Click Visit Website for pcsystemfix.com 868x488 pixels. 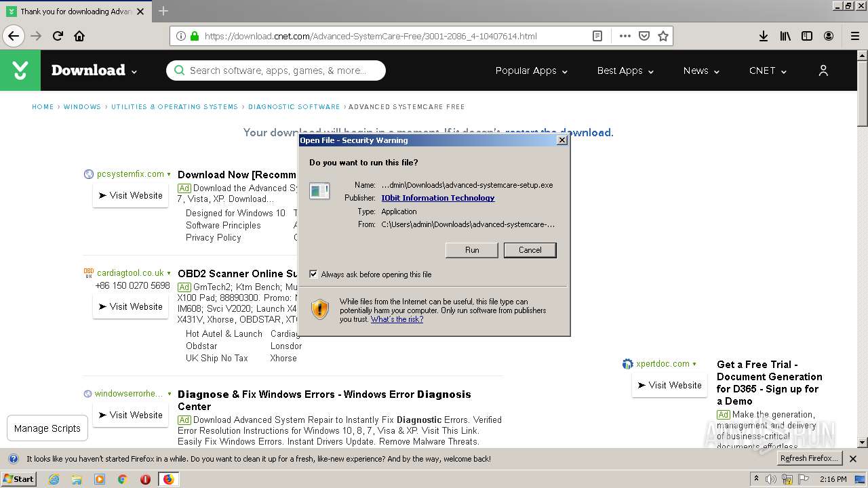[x=130, y=195]
